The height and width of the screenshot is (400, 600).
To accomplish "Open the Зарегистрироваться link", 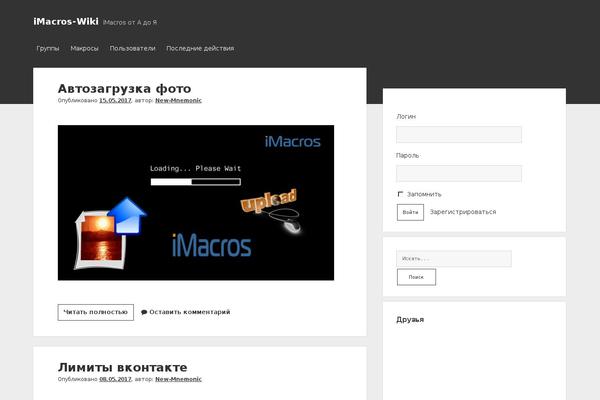I will (463, 212).
